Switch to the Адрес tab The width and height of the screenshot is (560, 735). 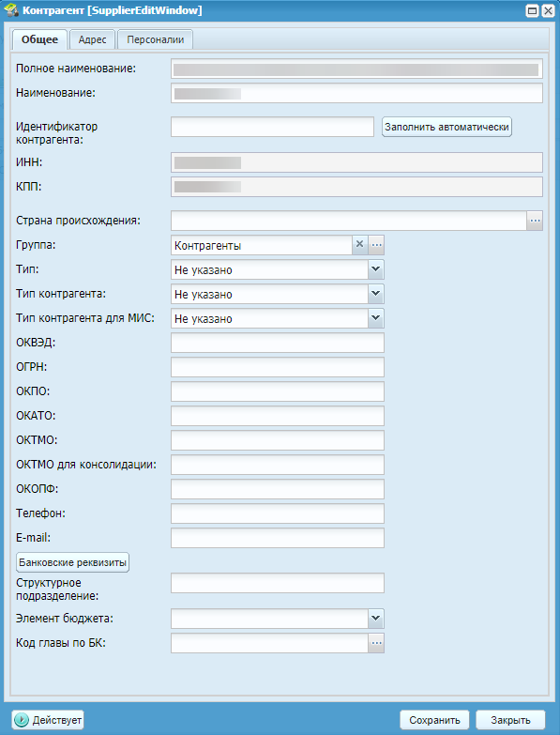click(x=92, y=39)
